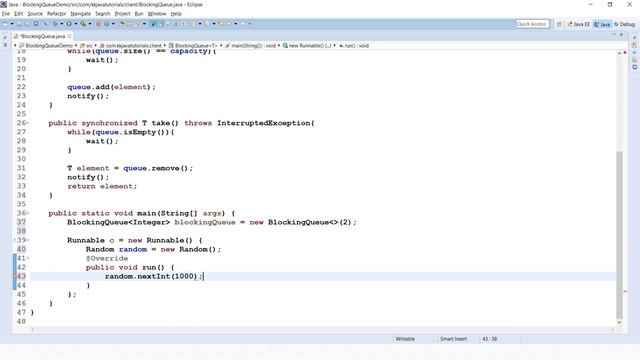The image size is (640, 360).
Task: Click the New Java Package icon
Action: click(x=98, y=24)
